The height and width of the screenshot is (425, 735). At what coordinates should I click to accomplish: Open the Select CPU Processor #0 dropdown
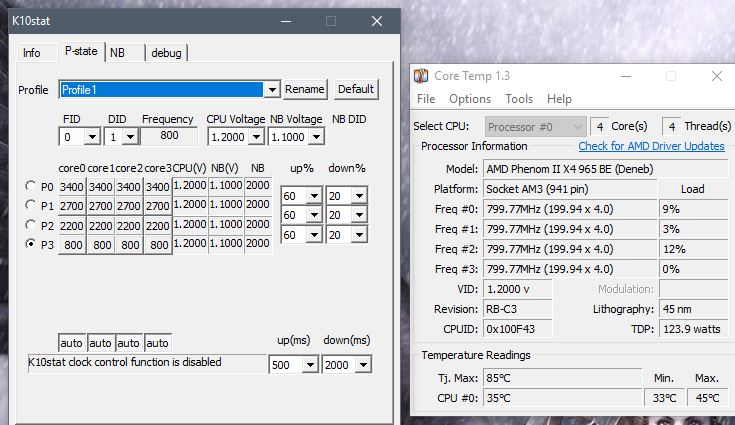(535, 127)
